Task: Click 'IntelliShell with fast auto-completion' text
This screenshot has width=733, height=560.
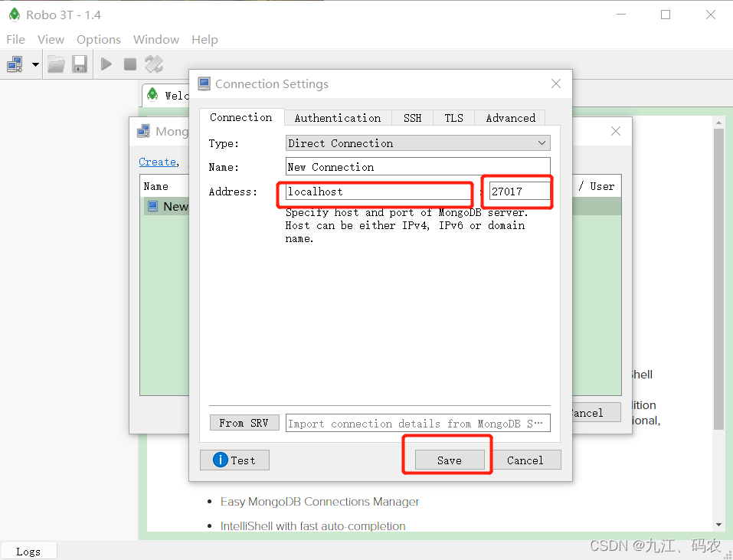Action: tap(313, 526)
